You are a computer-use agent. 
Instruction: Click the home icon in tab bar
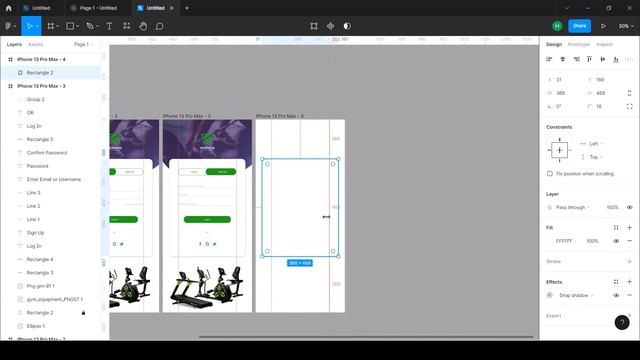click(9, 8)
